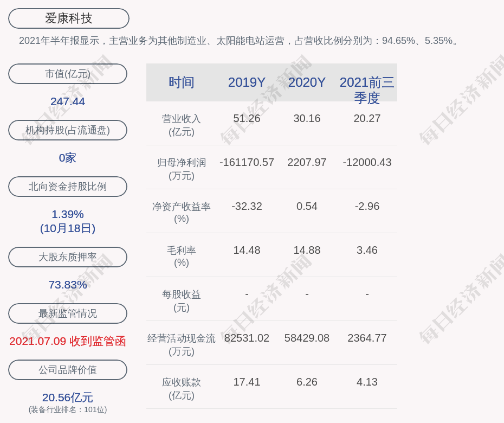Click the 归母净利润 row label
The image size is (504, 423).
coord(182,169)
